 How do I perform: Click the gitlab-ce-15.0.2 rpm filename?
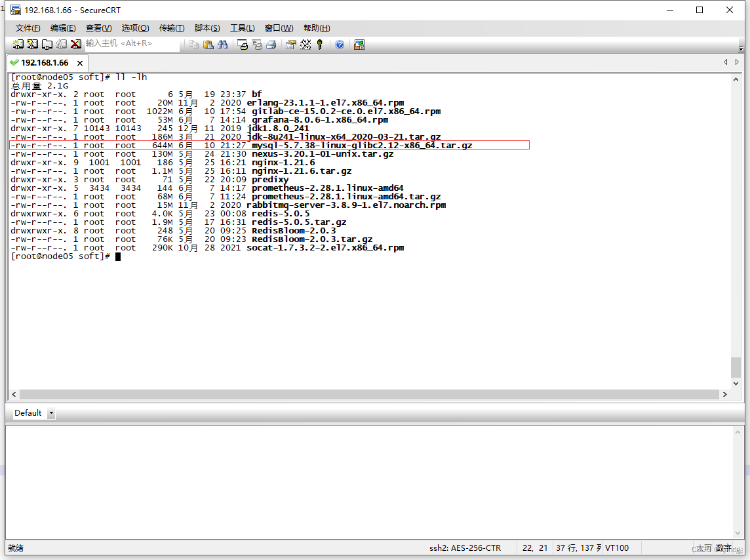(x=346, y=111)
